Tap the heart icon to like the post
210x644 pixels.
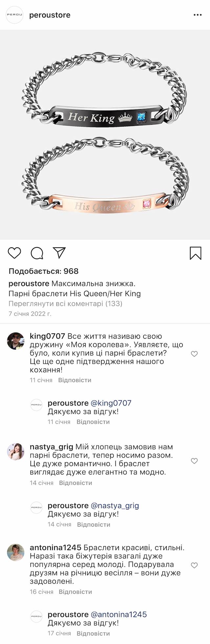pyautogui.click(x=14, y=253)
